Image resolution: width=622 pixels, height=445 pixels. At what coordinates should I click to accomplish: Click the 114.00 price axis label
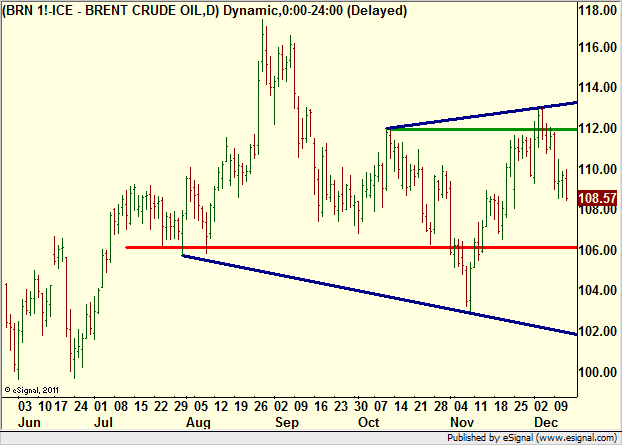point(597,87)
